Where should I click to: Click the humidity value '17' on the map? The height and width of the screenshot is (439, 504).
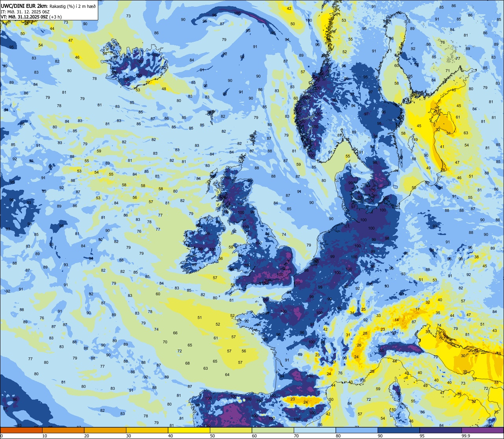click(417, 309)
